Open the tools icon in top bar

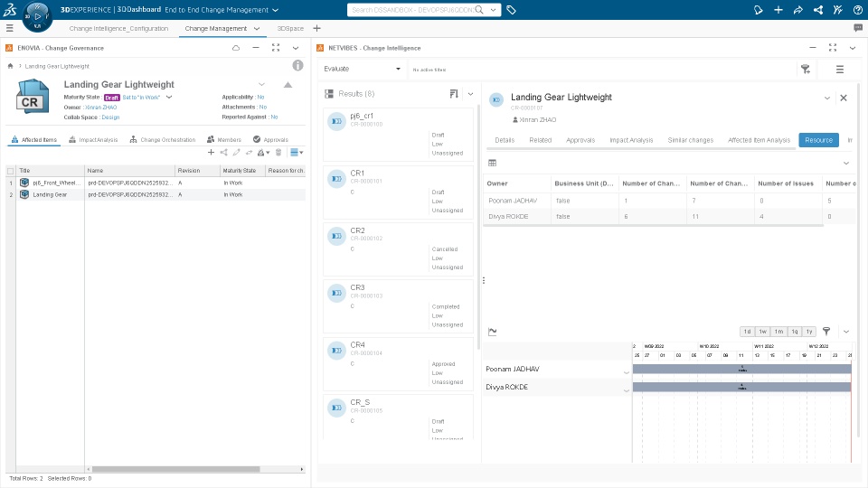pos(838,10)
